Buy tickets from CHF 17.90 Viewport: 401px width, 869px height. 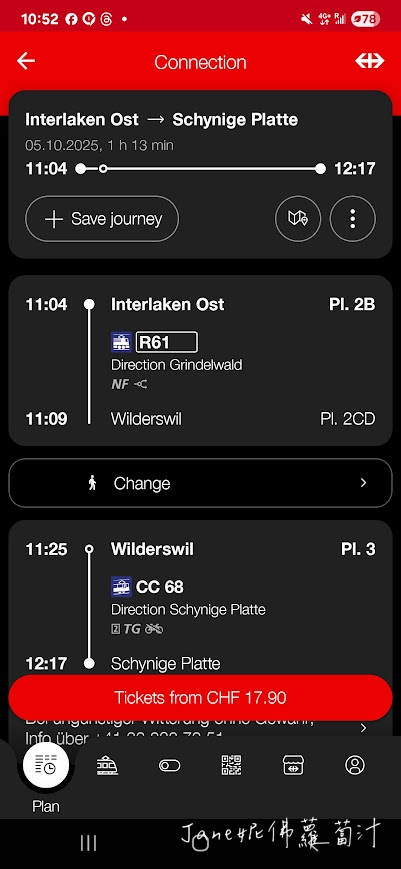[200, 697]
